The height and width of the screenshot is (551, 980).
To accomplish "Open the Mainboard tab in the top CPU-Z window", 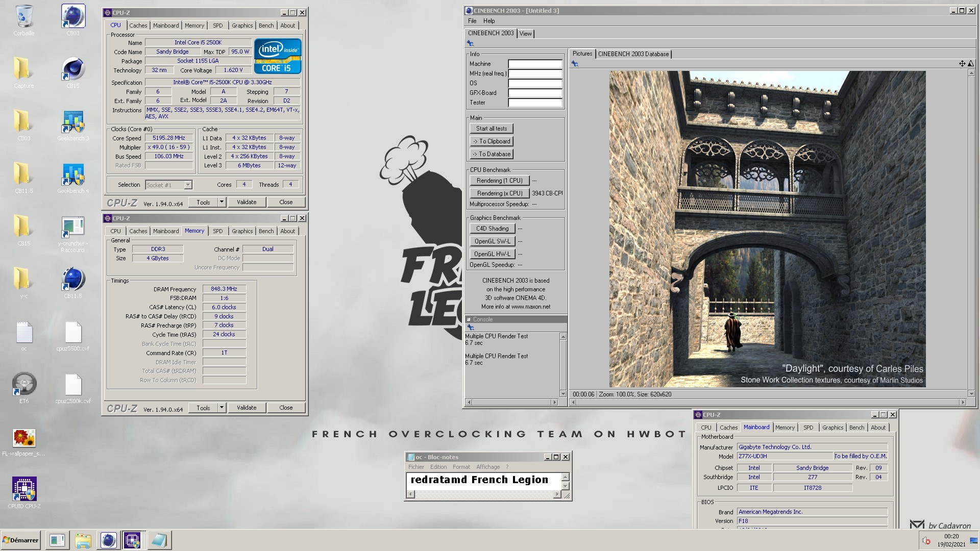I will point(166,26).
